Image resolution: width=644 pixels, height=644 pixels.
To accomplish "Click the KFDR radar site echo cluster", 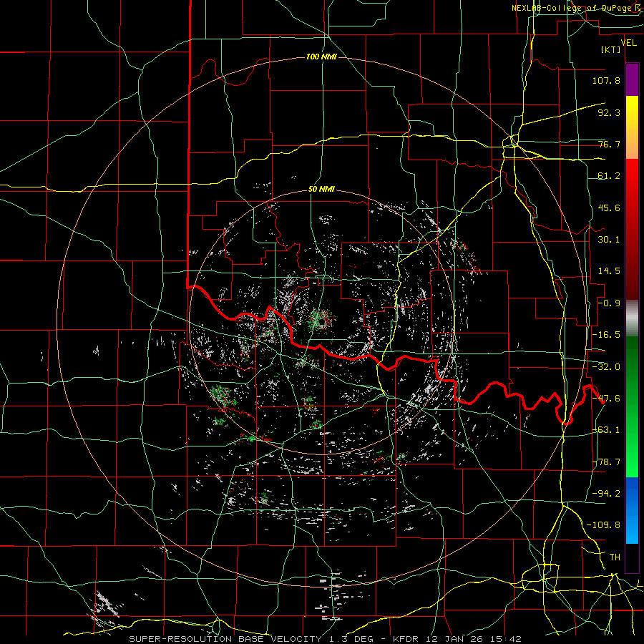I will (321, 321).
